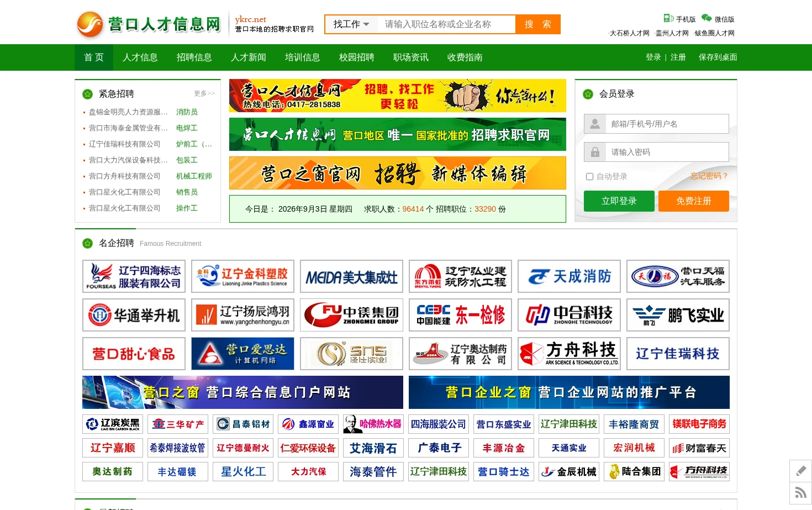Open 辽宁弘业建筑防水工程 logo
812x510 pixels.
click(x=460, y=276)
